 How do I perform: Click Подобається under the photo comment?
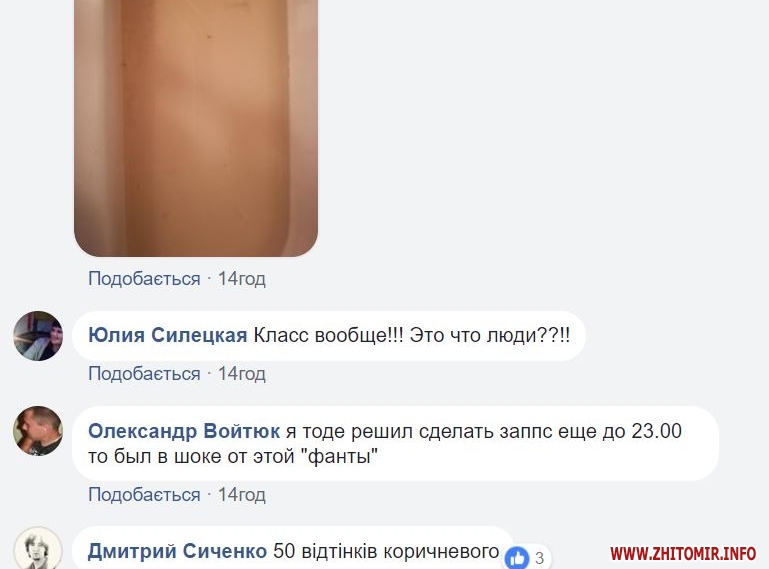pyautogui.click(x=144, y=279)
